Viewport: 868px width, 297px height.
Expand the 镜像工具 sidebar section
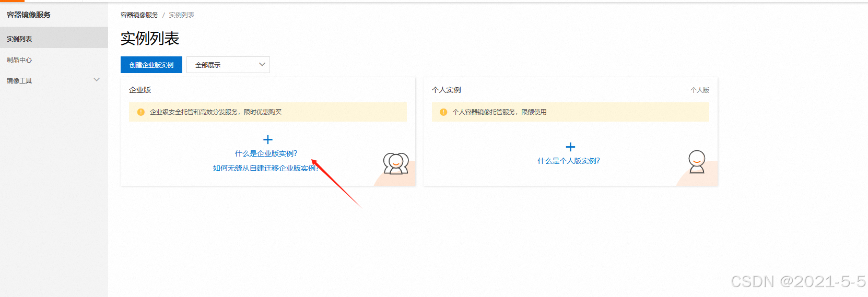[97, 80]
